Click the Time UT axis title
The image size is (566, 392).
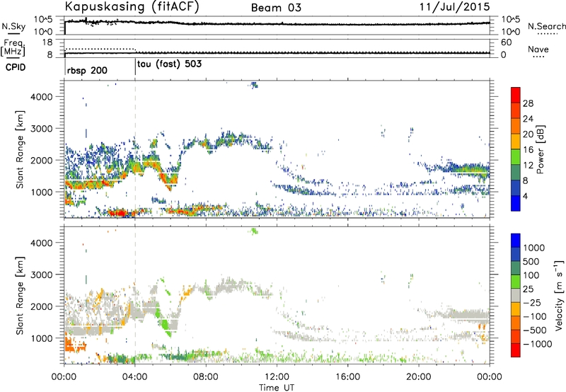[x=277, y=387]
